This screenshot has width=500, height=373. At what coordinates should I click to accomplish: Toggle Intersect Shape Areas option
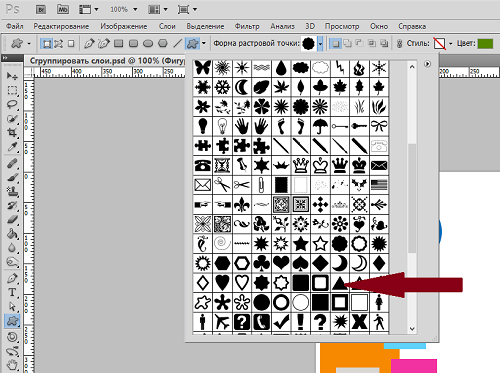point(372,43)
